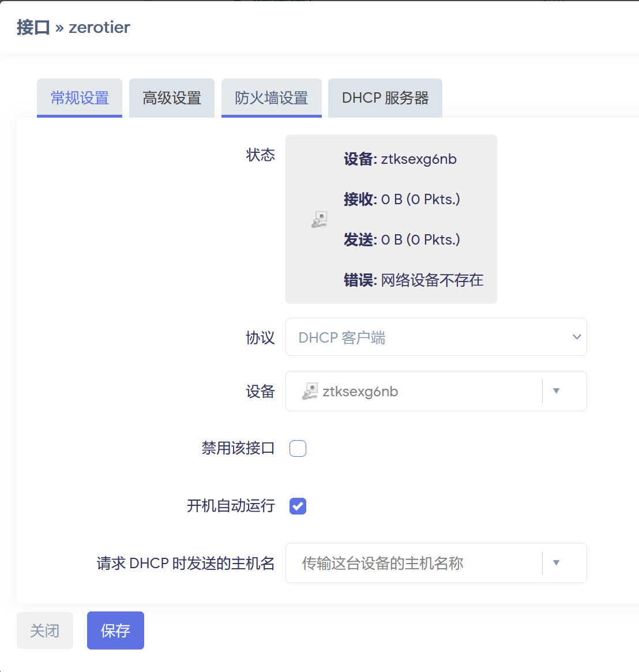Click the 协议 label
Screen dimensions: 639x672
260,337
